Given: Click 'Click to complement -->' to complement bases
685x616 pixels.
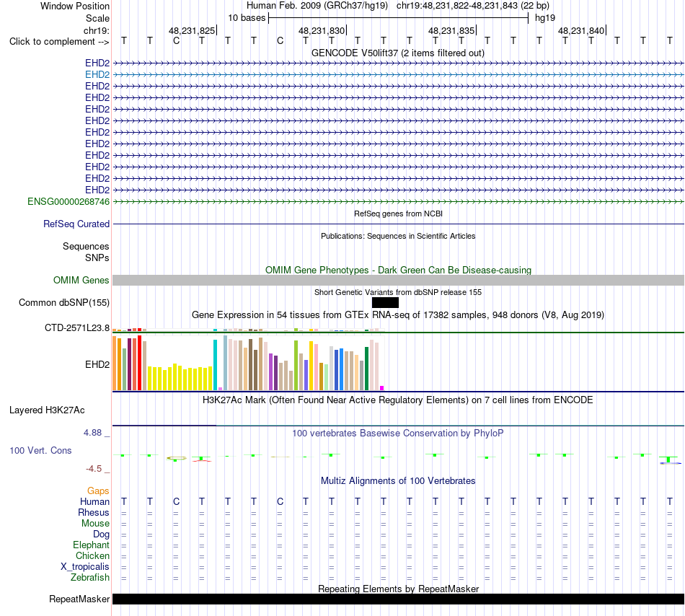Looking at the screenshot, I should (59, 42).
